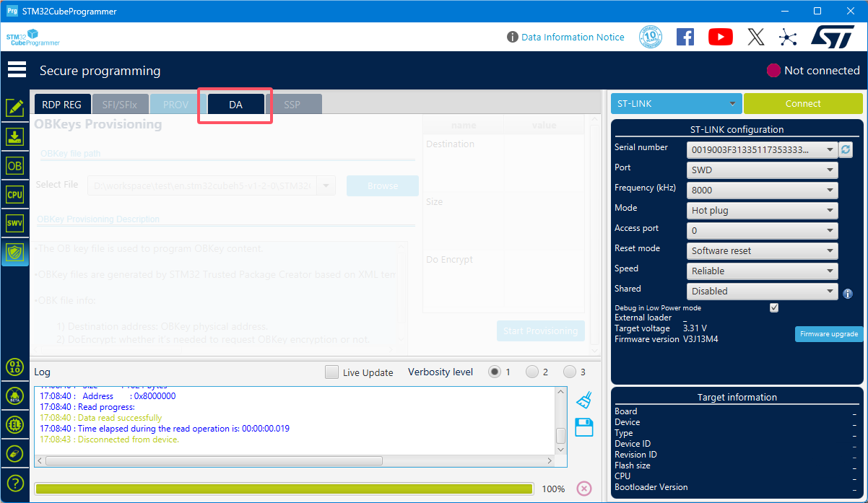This screenshot has height=503, width=868.
Task: Select verbosity level 1
Action: pos(495,372)
